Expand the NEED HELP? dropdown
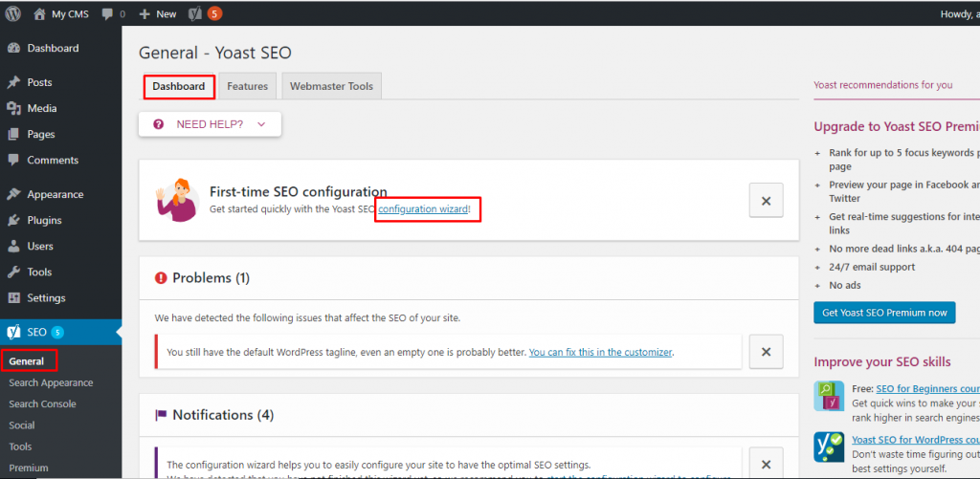980x479 pixels. (x=210, y=124)
